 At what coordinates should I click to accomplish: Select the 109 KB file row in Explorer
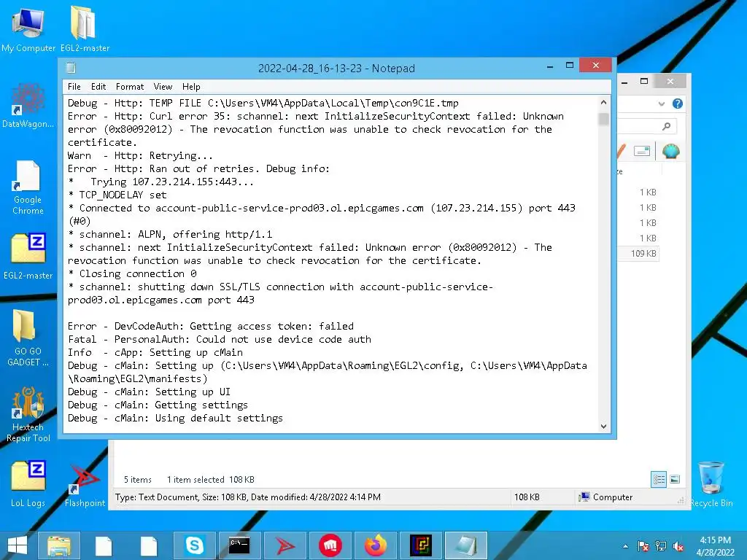coord(638,253)
